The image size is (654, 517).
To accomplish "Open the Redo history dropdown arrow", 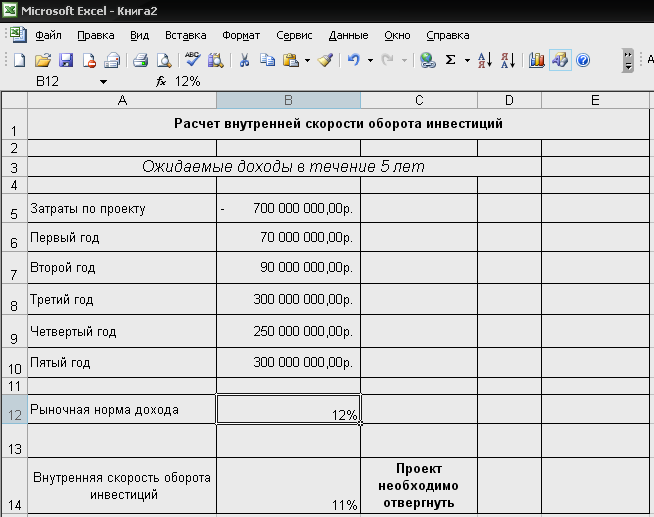I will click(x=404, y=61).
